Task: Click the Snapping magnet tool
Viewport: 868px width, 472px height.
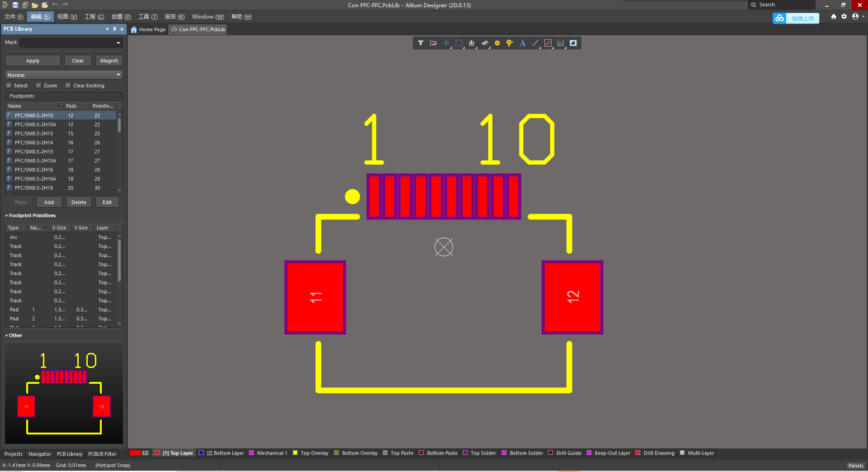Action: [433, 43]
